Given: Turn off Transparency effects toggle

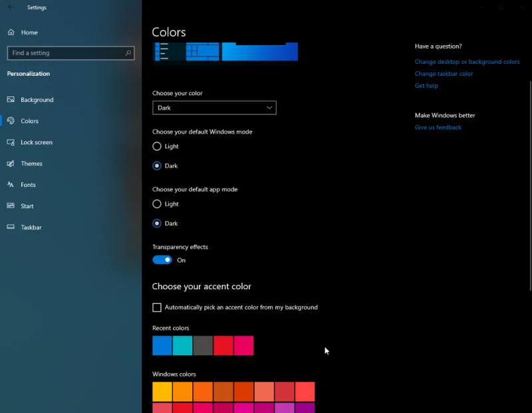Looking at the screenshot, I should pos(162,260).
